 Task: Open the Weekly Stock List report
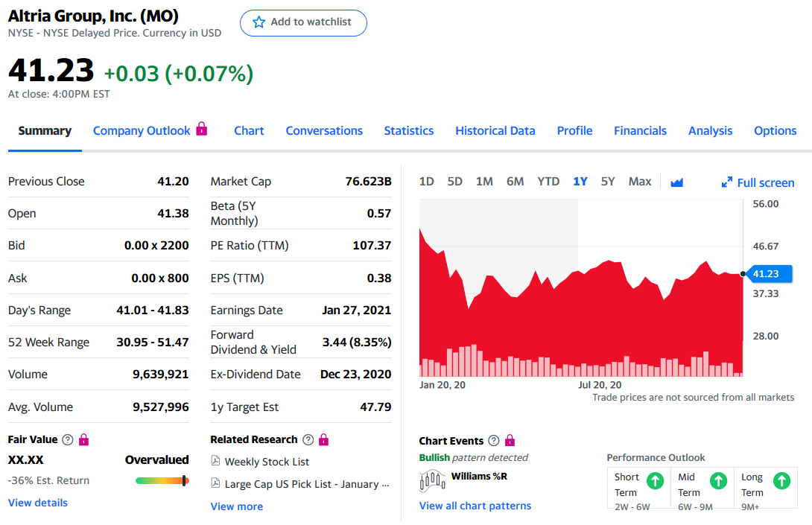[x=267, y=461]
